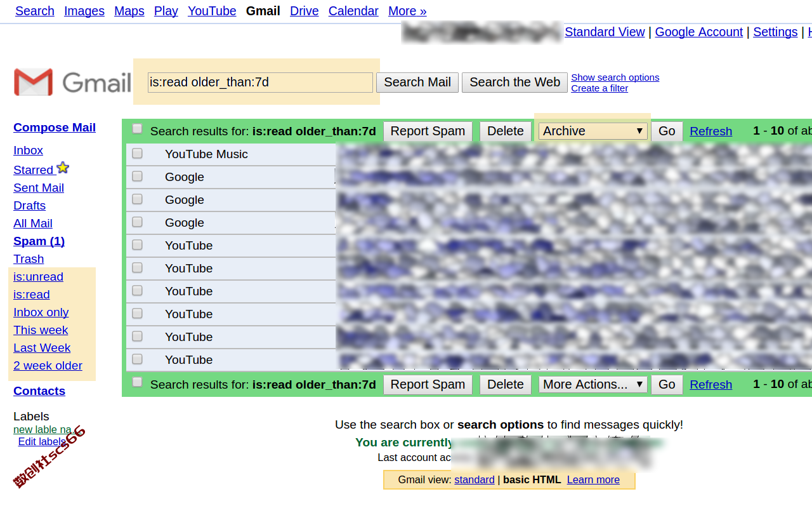Tick the select-all checkbox in top results bar

point(137,129)
